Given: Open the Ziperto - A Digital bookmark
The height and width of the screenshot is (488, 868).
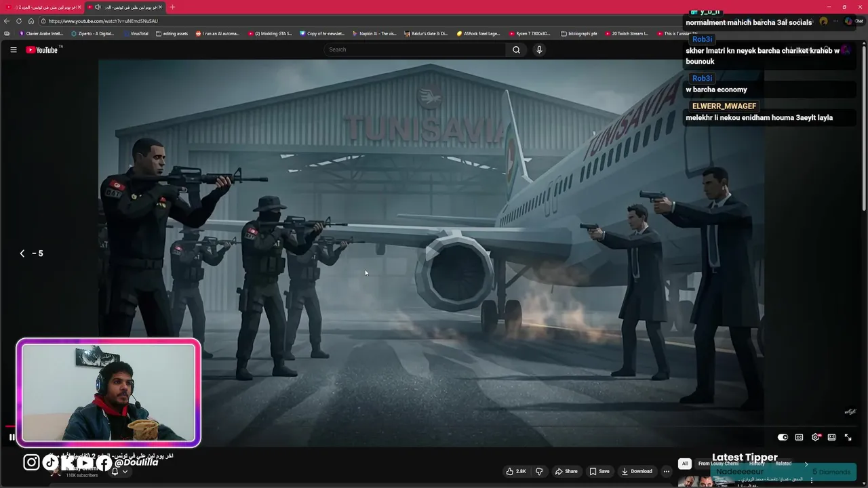Looking at the screenshot, I should tap(93, 33).
